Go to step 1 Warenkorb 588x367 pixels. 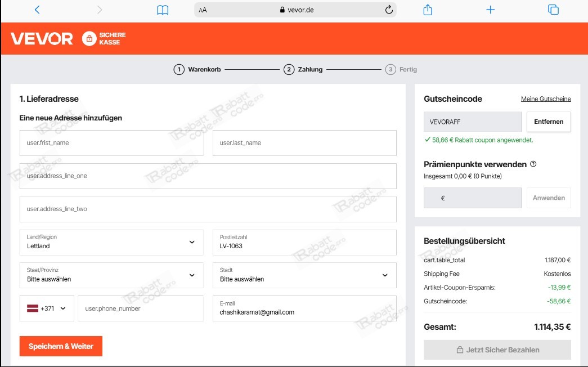tap(198, 69)
